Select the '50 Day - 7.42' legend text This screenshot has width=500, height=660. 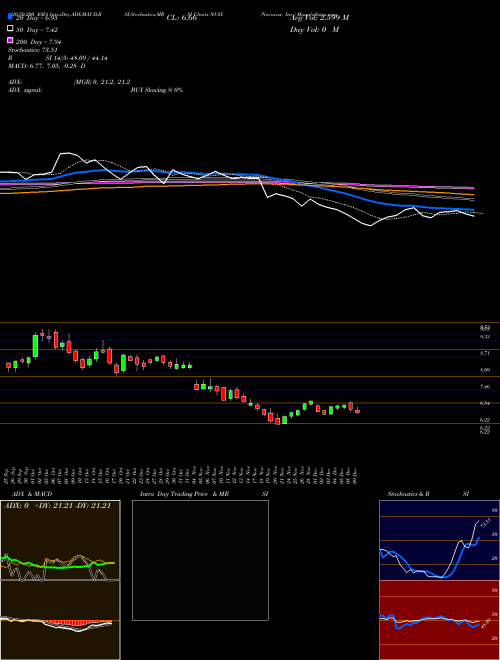pos(37,30)
